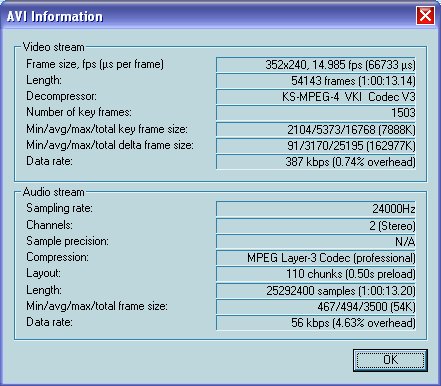Click the 'Number of key frames:' label
Viewport: 441px width, 386px height.
tap(79, 112)
